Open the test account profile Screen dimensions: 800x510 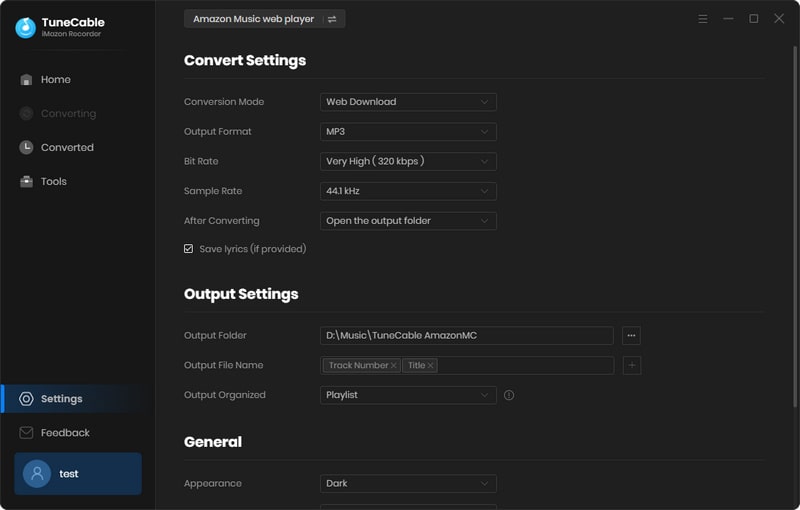78,474
